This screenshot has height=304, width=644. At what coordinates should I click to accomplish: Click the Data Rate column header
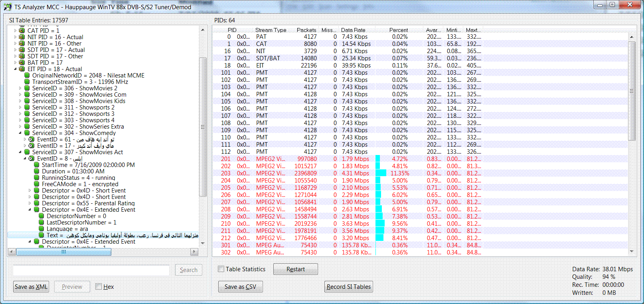coord(353,30)
